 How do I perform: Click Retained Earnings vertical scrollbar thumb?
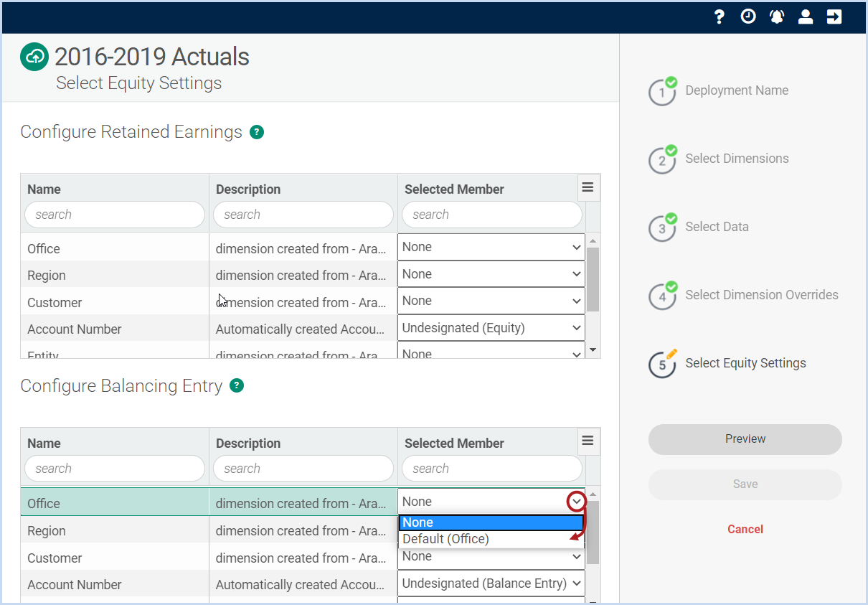point(593,280)
